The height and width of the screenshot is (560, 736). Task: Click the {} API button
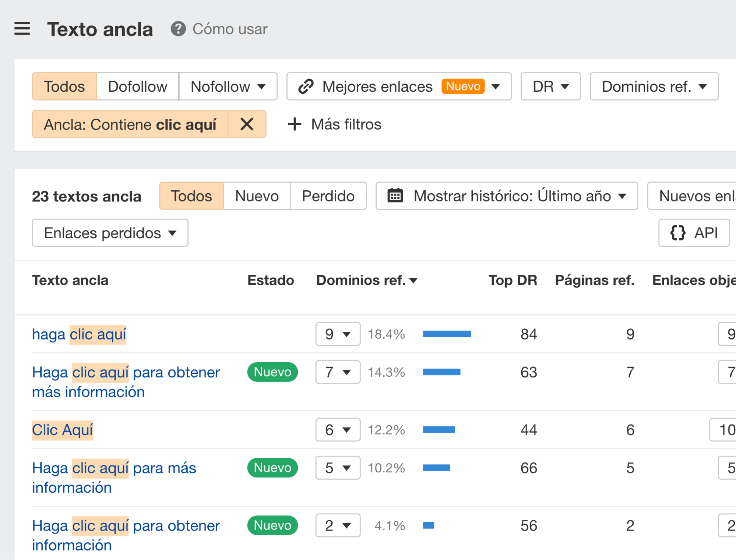tap(694, 233)
